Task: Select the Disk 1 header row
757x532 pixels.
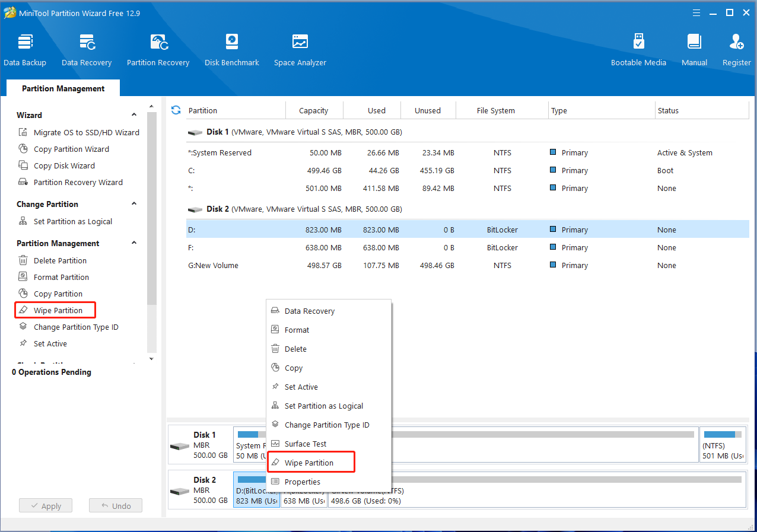Action: pyautogui.click(x=467, y=132)
